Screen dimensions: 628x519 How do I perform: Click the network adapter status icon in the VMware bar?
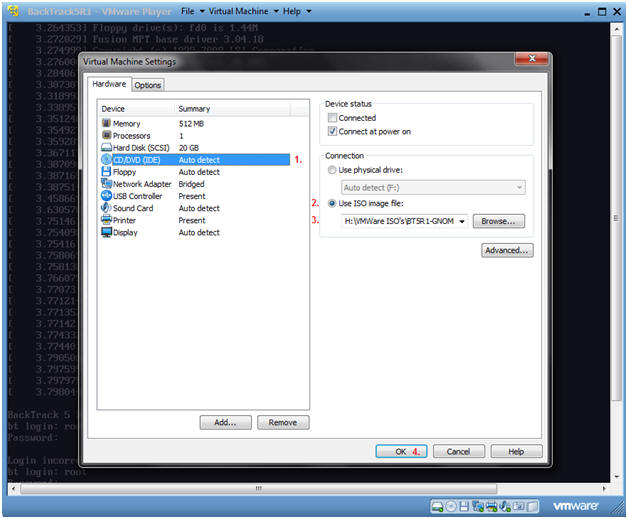477,507
